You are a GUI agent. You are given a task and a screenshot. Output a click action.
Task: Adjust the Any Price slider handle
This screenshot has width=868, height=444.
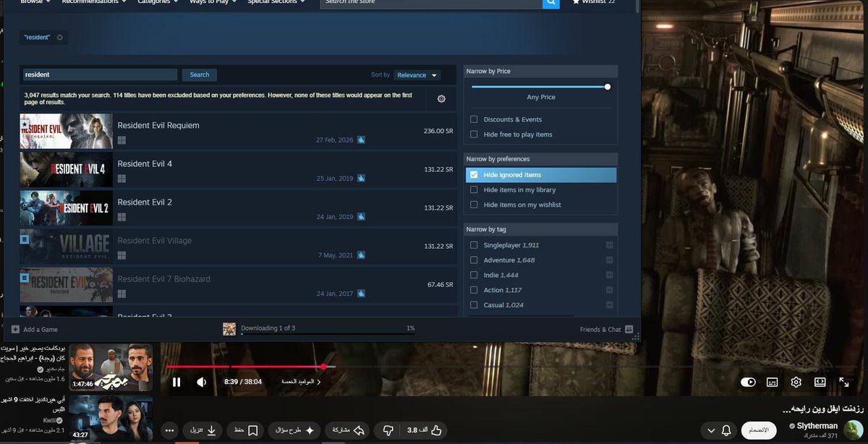[x=608, y=87]
